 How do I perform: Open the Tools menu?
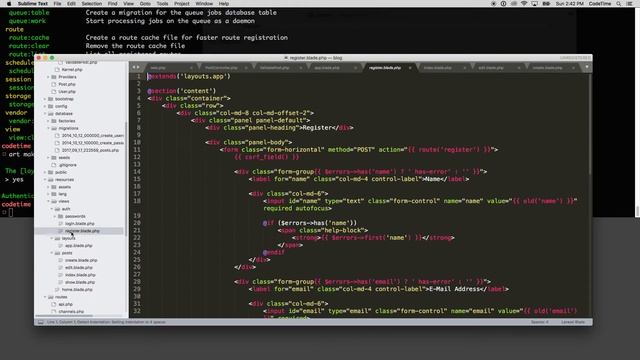(x=162, y=3)
